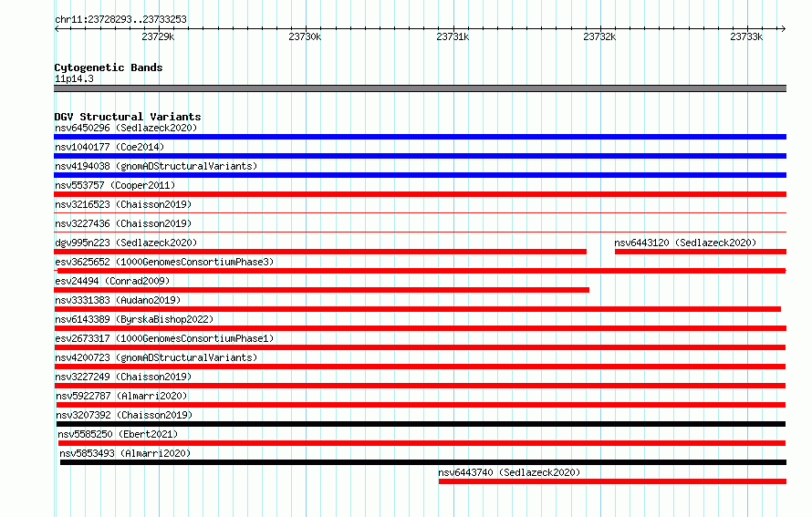Image resolution: width=812 pixels, height=517 pixels.
Task: Click the red bar under esv24494
Action: (321, 290)
